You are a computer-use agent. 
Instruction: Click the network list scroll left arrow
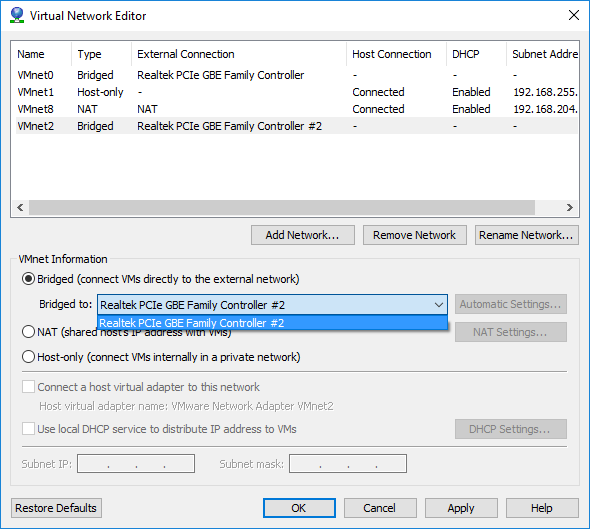tap(20, 207)
